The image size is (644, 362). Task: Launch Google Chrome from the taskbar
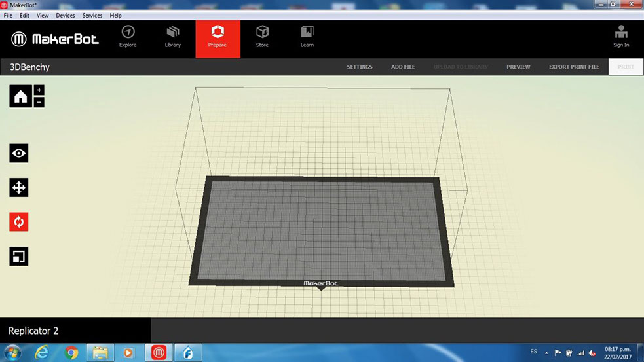(71, 353)
